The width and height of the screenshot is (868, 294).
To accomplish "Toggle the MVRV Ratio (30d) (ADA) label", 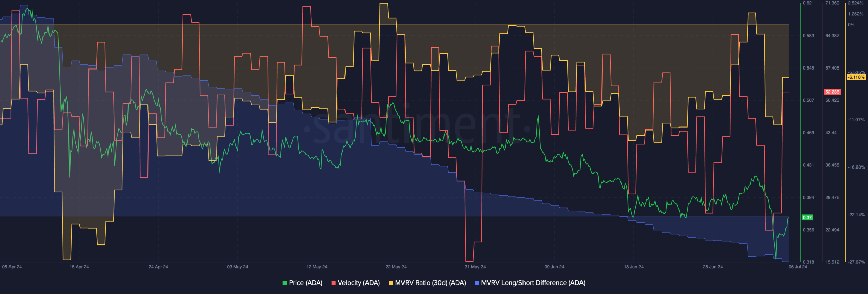I will click(x=430, y=283).
